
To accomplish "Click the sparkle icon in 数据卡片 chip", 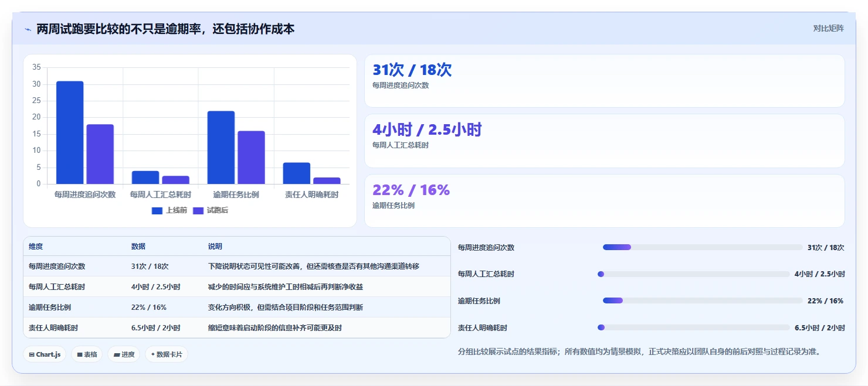I will click(152, 354).
